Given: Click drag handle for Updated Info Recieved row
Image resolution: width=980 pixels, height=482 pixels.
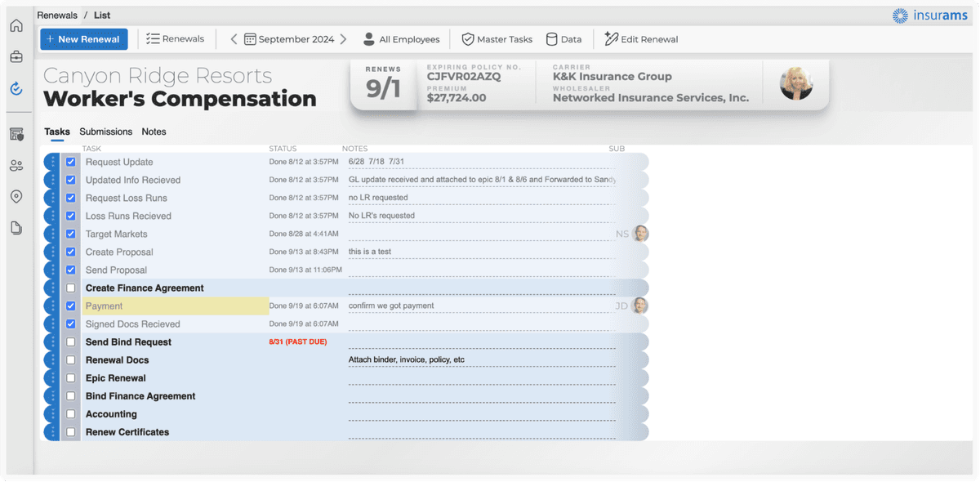Looking at the screenshot, I should 52,180.
